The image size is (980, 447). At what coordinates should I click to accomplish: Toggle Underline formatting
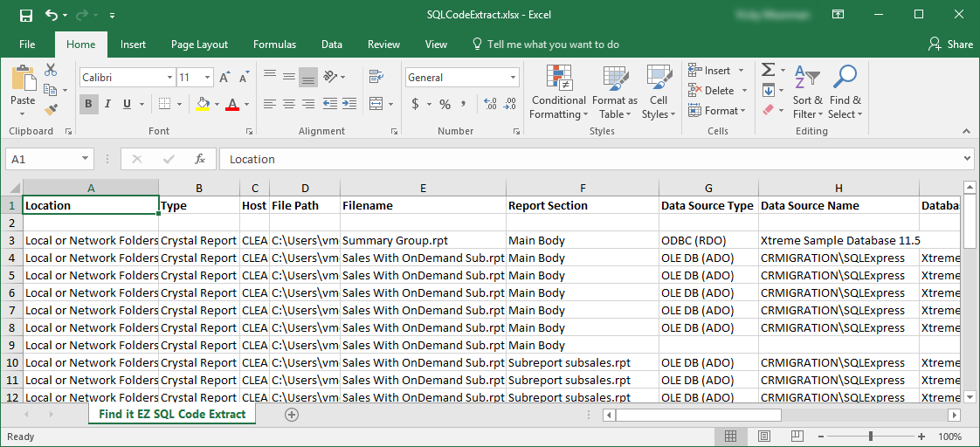coord(127,104)
